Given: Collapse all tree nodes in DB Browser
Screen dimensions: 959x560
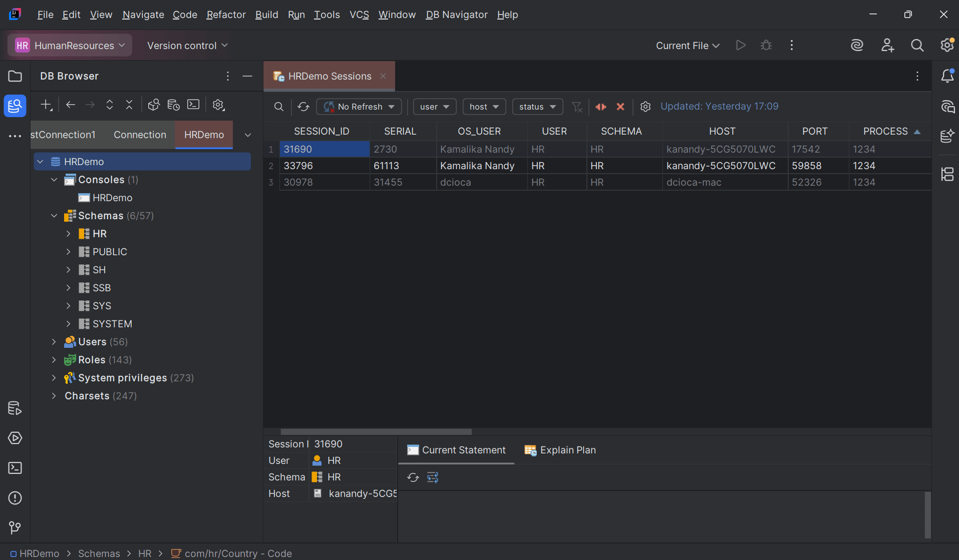Looking at the screenshot, I should point(129,105).
